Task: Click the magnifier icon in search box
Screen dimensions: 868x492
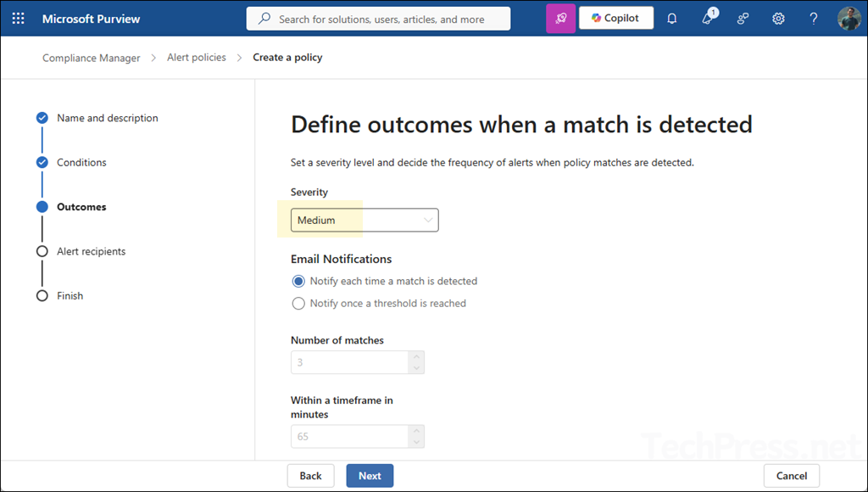Action: tap(264, 19)
